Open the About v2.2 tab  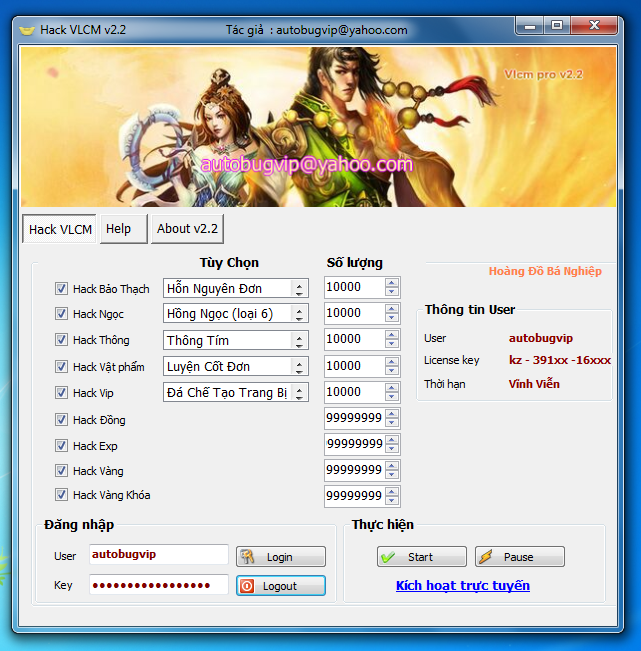pos(187,229)
